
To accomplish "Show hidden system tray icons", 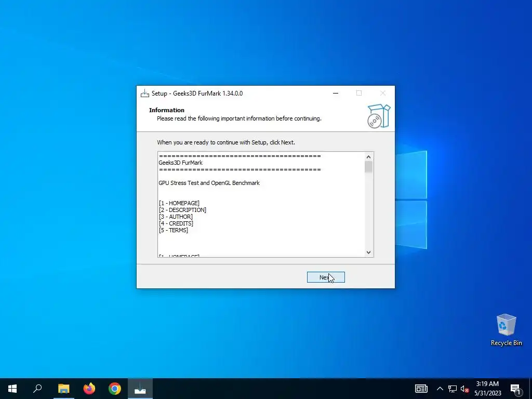I will pyautogui.click(x=440, y=389).
